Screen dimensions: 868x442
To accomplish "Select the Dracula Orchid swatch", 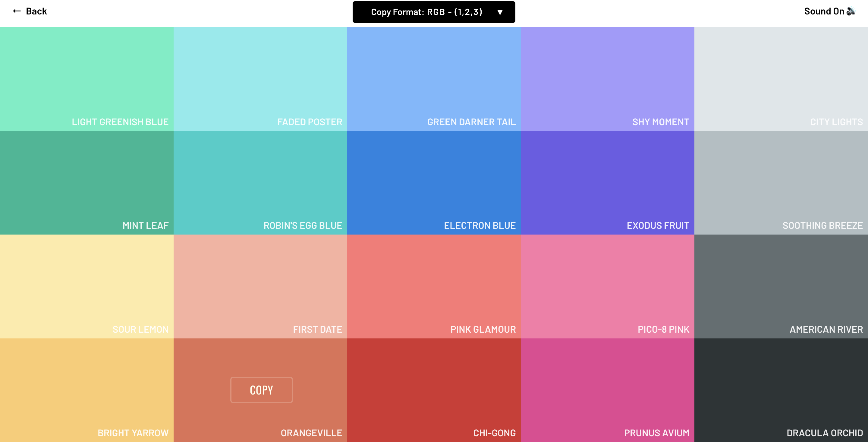I will (781, 390).
